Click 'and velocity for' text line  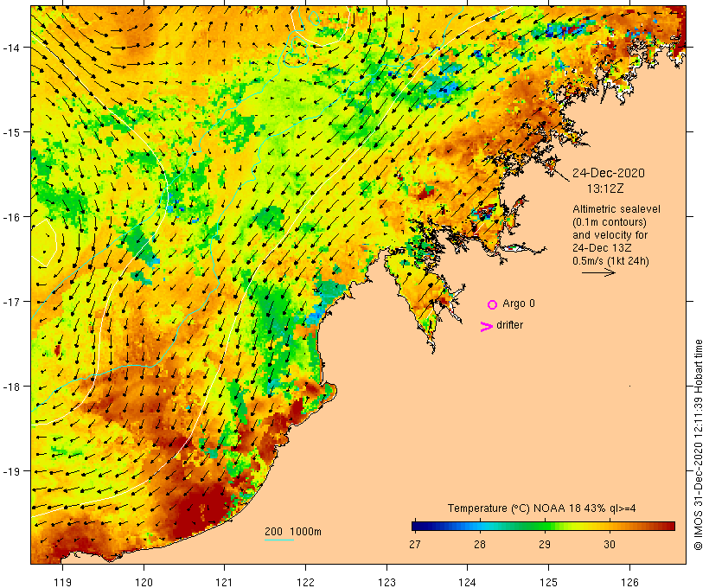[610, 235]
